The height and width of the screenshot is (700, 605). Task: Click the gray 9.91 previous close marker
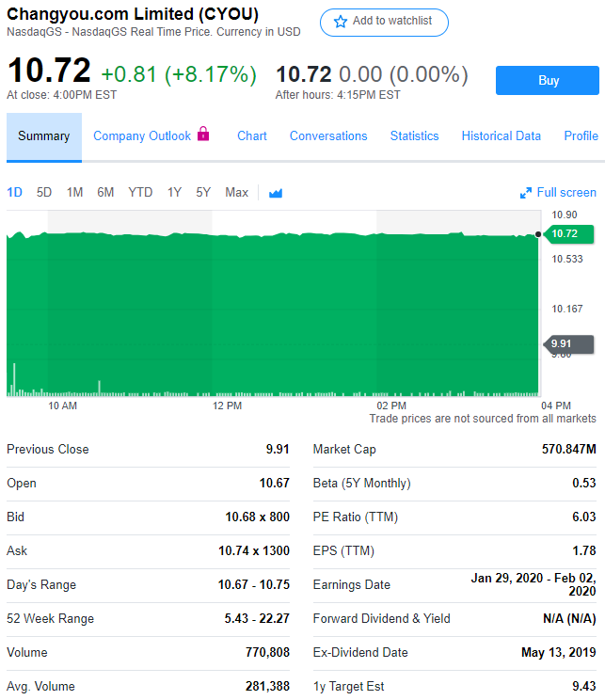pyautogui.click(x=568, y=343)
